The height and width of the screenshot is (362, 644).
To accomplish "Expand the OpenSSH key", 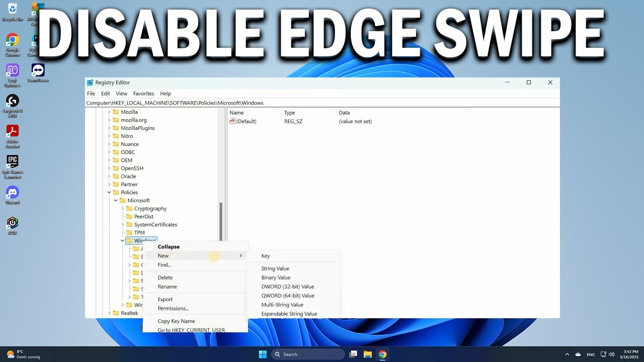I will [x=109, y=168].
